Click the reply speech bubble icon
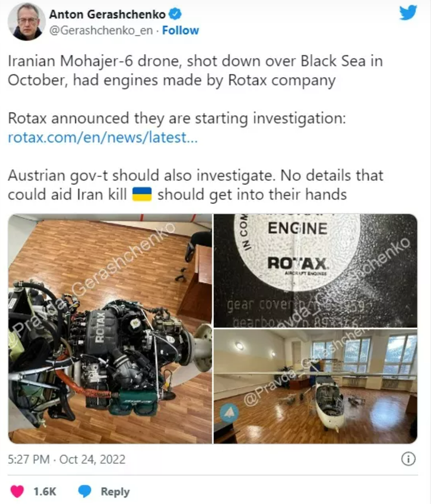Image resolution: width=431 pixels, height=504 pixels. click(85, 491)
